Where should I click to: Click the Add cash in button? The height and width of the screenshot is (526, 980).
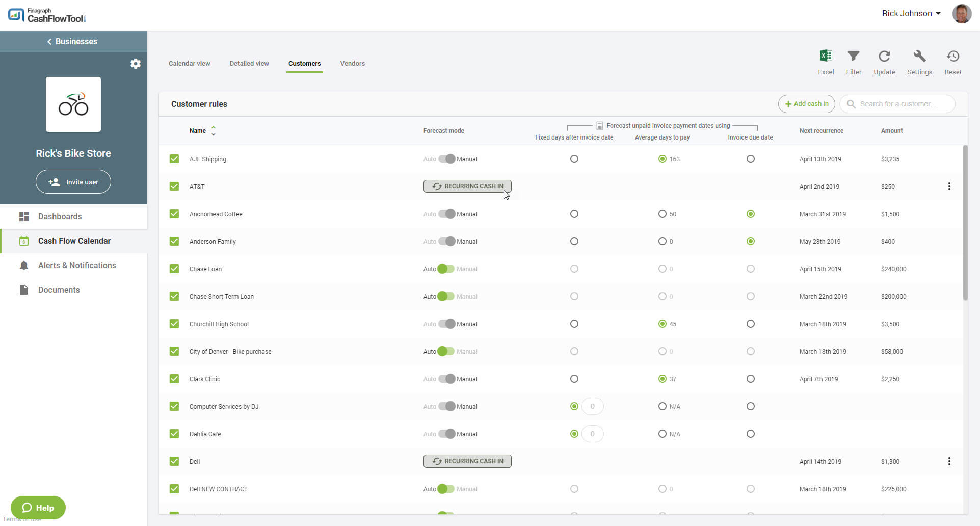pos(806,104)
